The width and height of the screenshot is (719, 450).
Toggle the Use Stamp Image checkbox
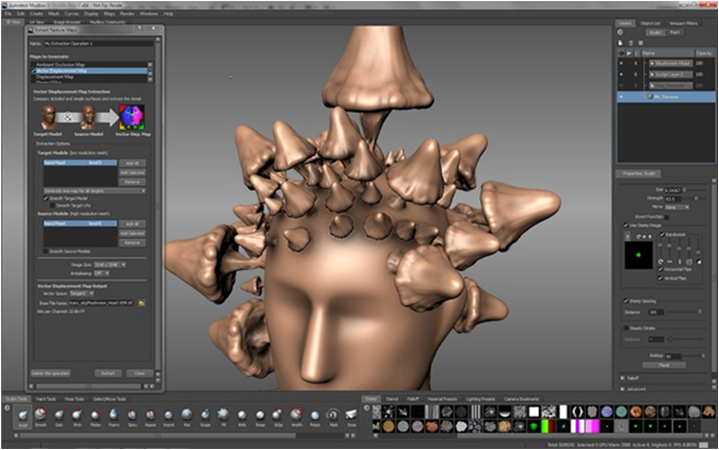[x=626, y=225]
